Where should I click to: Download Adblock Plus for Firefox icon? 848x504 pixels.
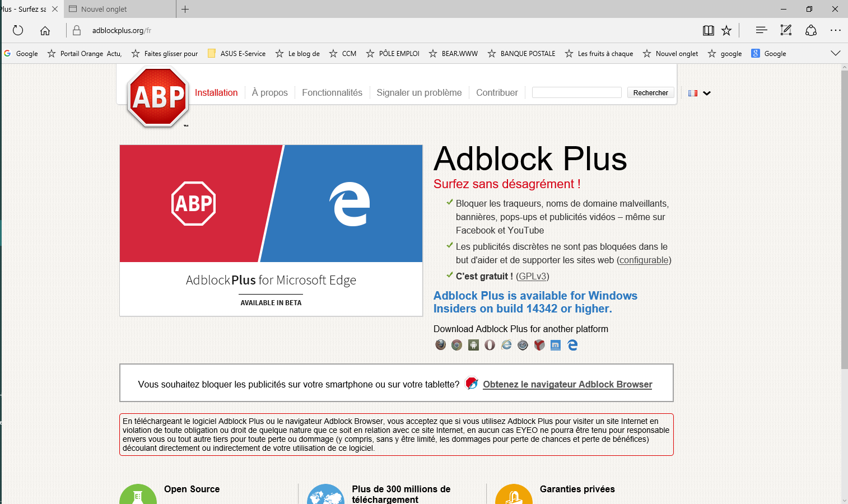(x=441, y=345)
